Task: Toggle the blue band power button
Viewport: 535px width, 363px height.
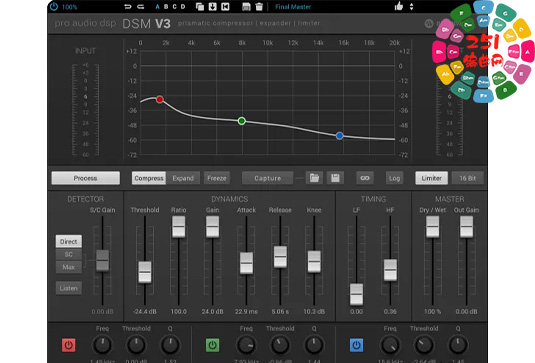Action: tap(356, 345)
